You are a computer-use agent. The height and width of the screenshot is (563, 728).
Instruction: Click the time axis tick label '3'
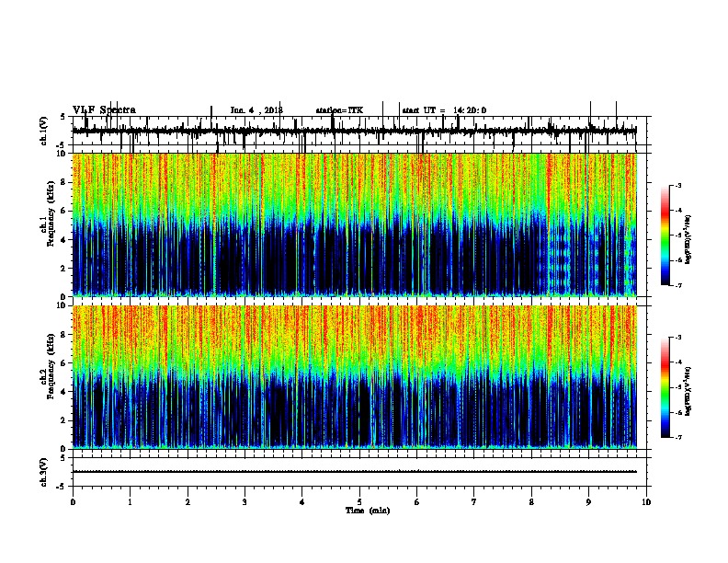tap(245, 502)
